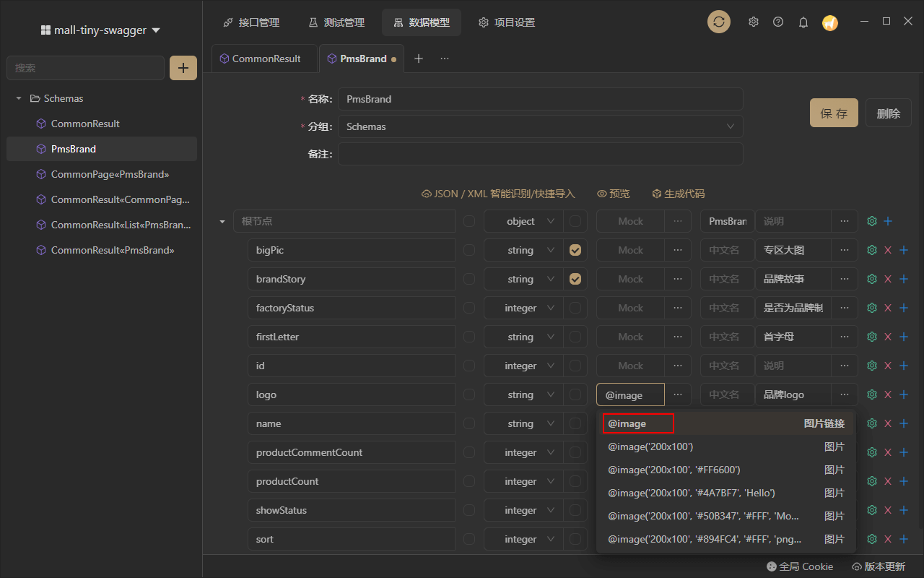
Task: Open the notifications bell
Action: 803,22
